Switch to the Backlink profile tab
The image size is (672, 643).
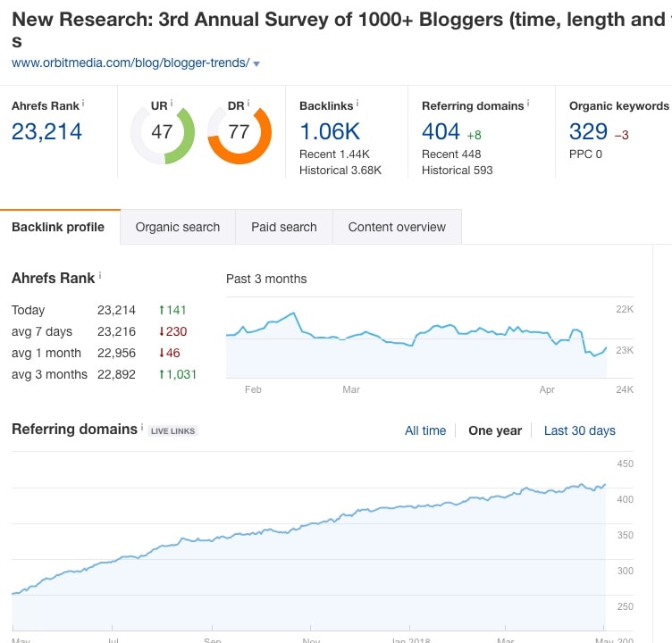[x=58, y=227]
